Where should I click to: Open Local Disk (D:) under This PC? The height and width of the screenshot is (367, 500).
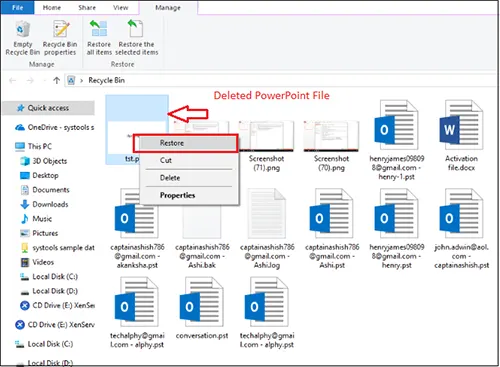49,291
